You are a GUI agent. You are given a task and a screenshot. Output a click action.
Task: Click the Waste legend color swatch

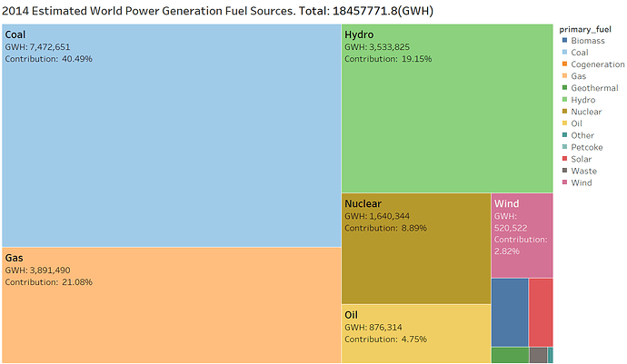pos(564,171)
